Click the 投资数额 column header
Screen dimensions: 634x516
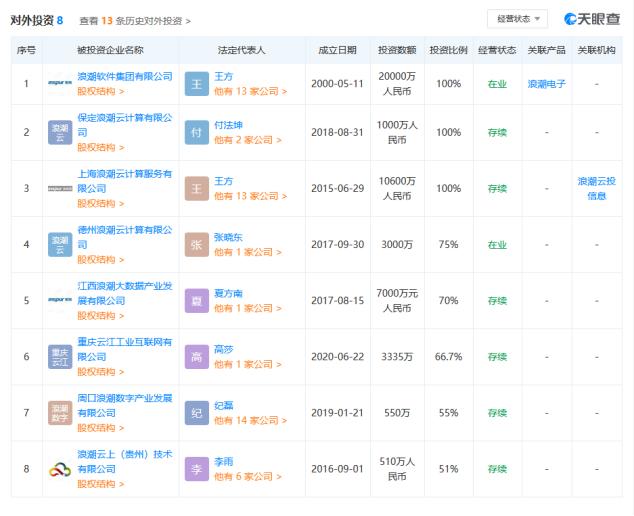(x=397, y=50)
